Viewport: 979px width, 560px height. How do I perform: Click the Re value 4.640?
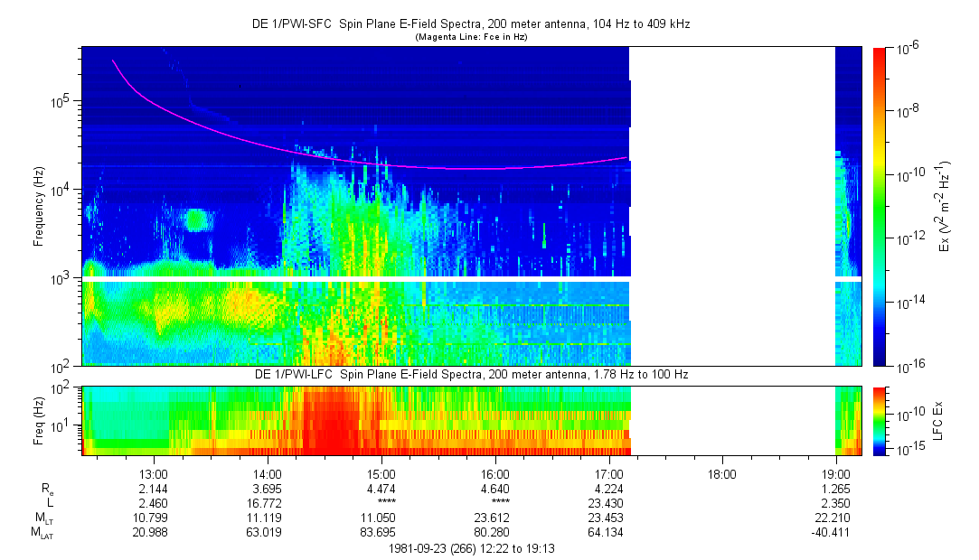click(x=495, y=489)
